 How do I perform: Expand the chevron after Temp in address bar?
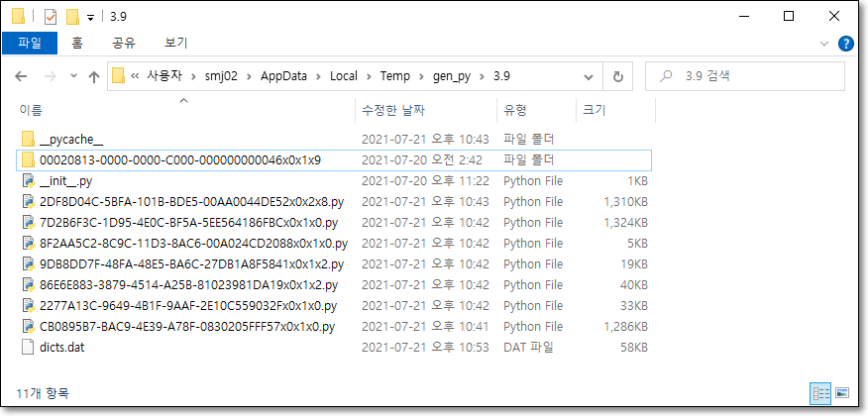click(421, 76)
